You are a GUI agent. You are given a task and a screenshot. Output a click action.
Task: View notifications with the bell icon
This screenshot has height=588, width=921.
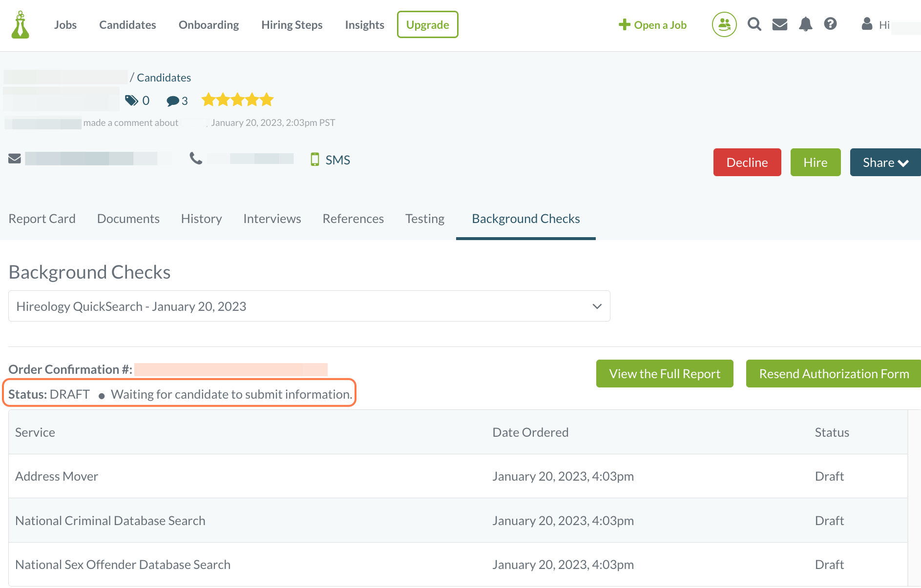[x=805, y=23]
